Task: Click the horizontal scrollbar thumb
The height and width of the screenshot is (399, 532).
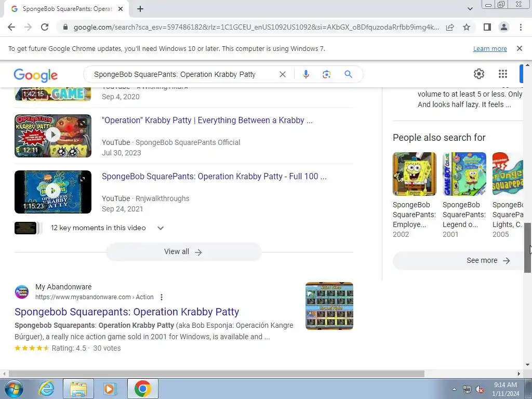Action: 217,374
